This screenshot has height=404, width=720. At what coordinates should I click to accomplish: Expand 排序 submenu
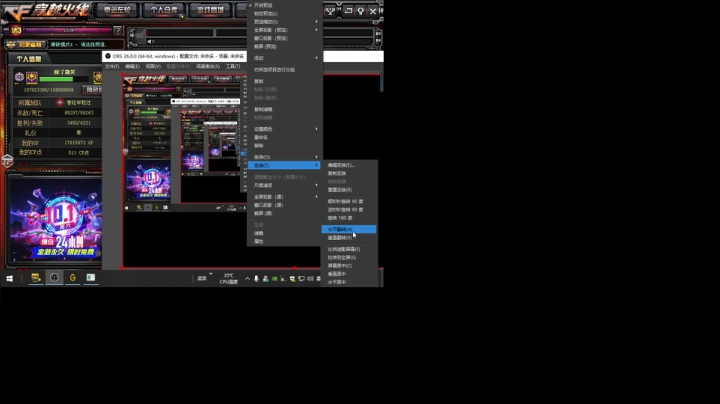point(285,157)
